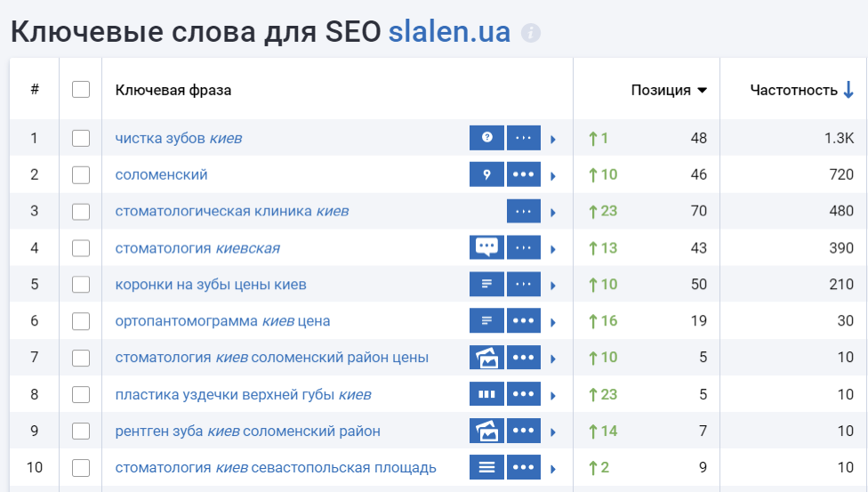The image size is (868, 492).
Task: Check the box for стоматологическая клиника киев
Action: click(x=81, y=211)
